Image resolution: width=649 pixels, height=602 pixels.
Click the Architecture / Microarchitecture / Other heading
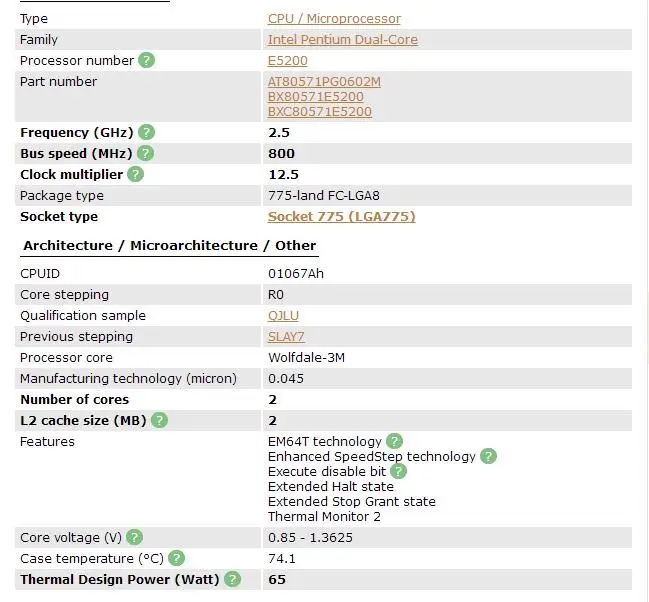170,246
